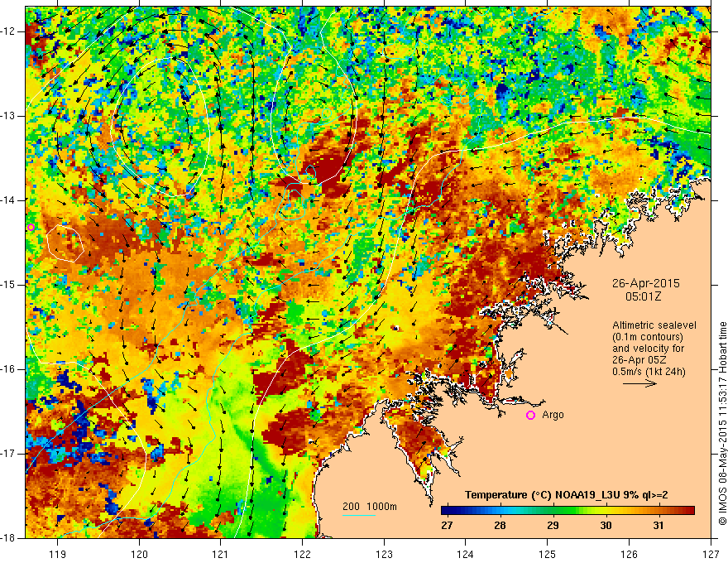
Task: Click the Temperature NOAA19_L3U color bar title
Action: [567, 495]
